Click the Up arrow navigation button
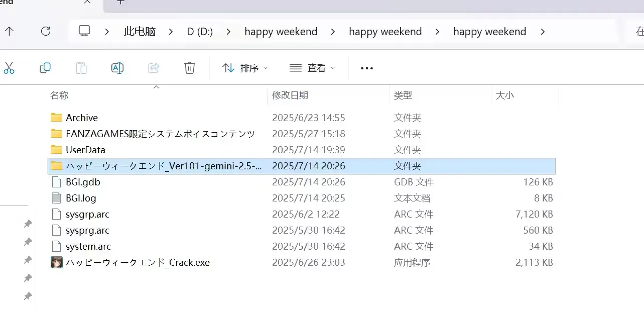 9,31
